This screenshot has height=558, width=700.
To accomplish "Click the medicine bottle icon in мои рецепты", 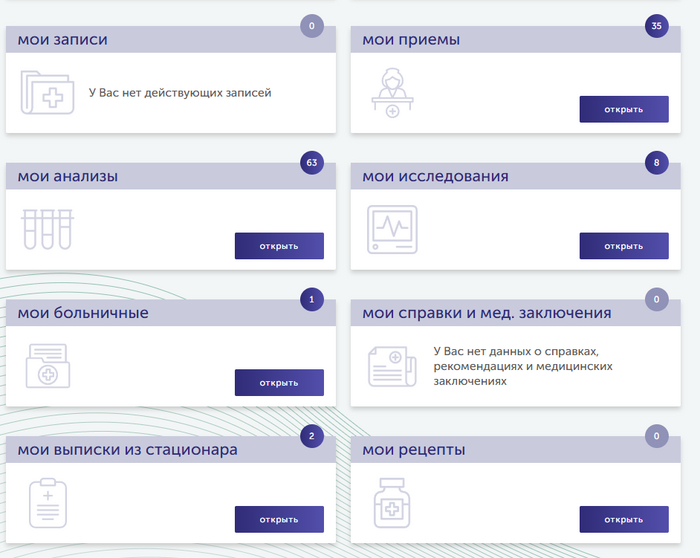I will click(x=392, y=502).
